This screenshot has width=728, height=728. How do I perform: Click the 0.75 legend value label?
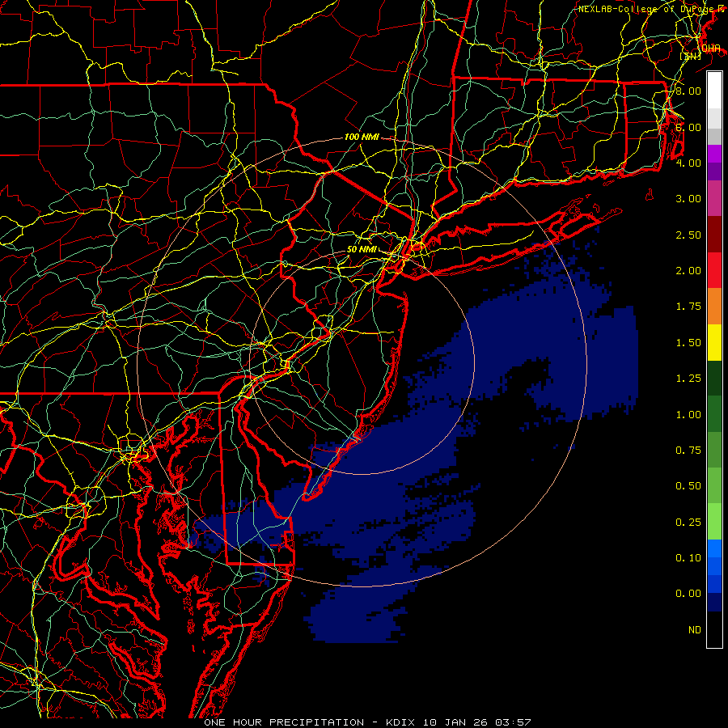tap(688, 451)
